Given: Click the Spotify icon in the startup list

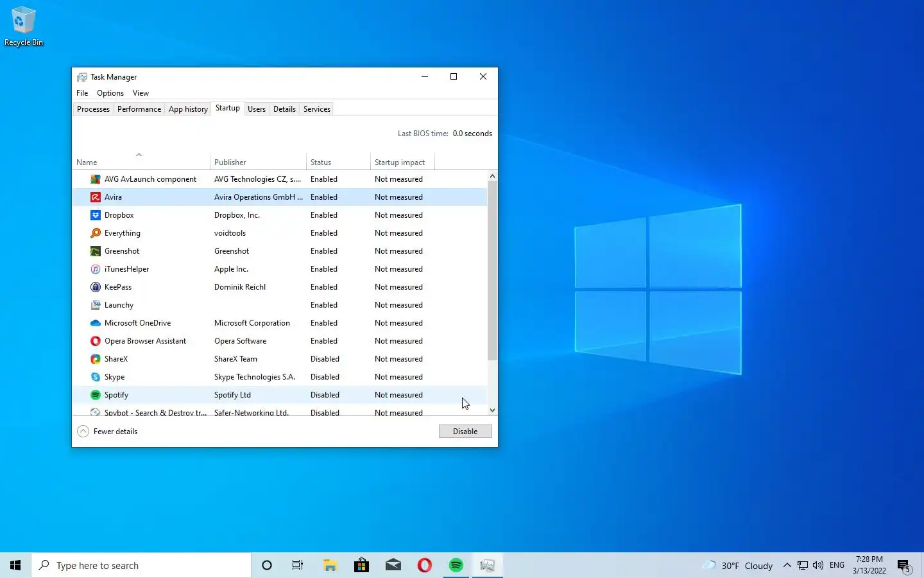Looking at the screenshot, I should 96,395.
